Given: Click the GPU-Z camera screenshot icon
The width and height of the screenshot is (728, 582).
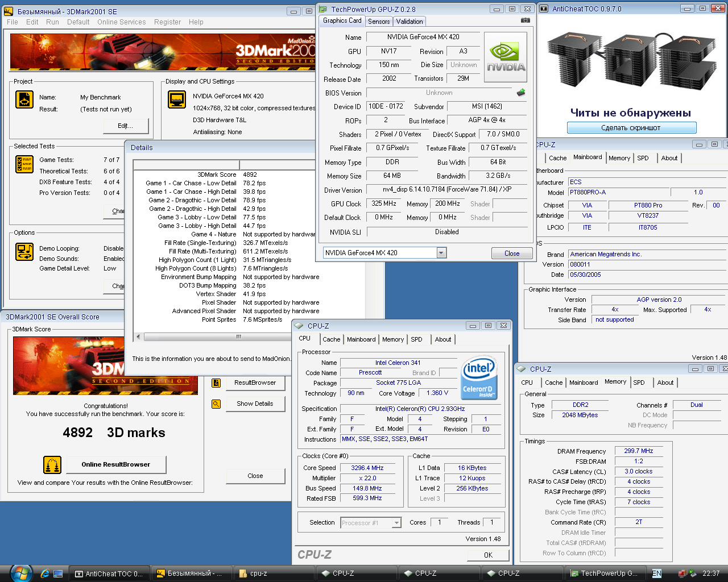Looking at the screenshot, I should tap(525, 20).
